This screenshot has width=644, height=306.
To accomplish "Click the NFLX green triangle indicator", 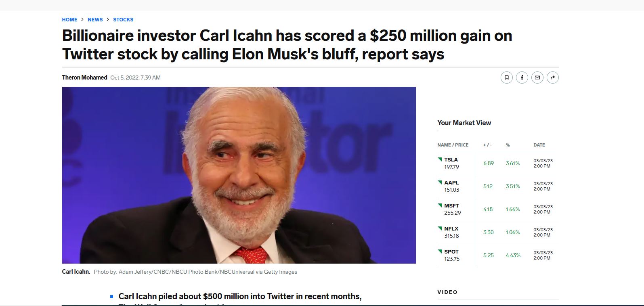I will [x=440, y=228].
